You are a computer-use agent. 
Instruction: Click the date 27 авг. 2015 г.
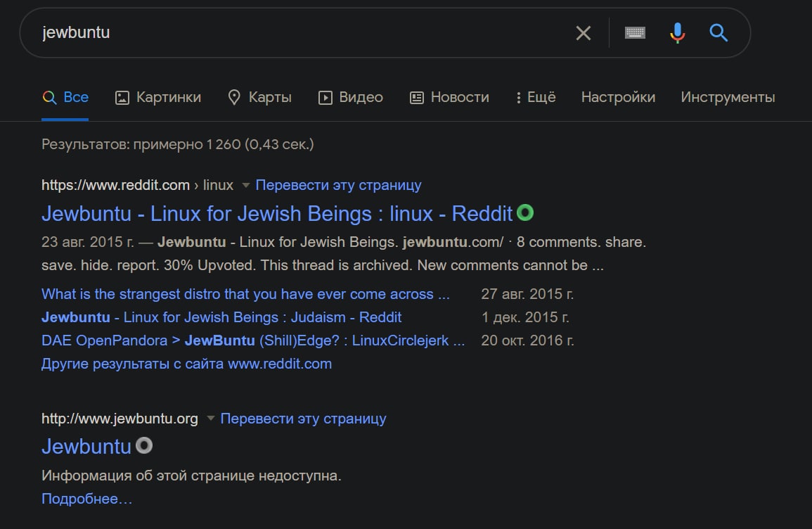527,294
